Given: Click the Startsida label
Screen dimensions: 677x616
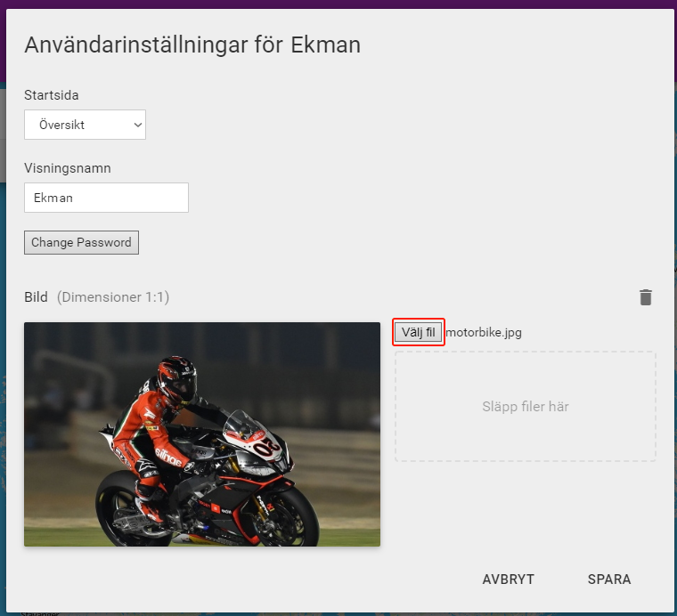Looking at the screenshot, I should click(52, 95).
